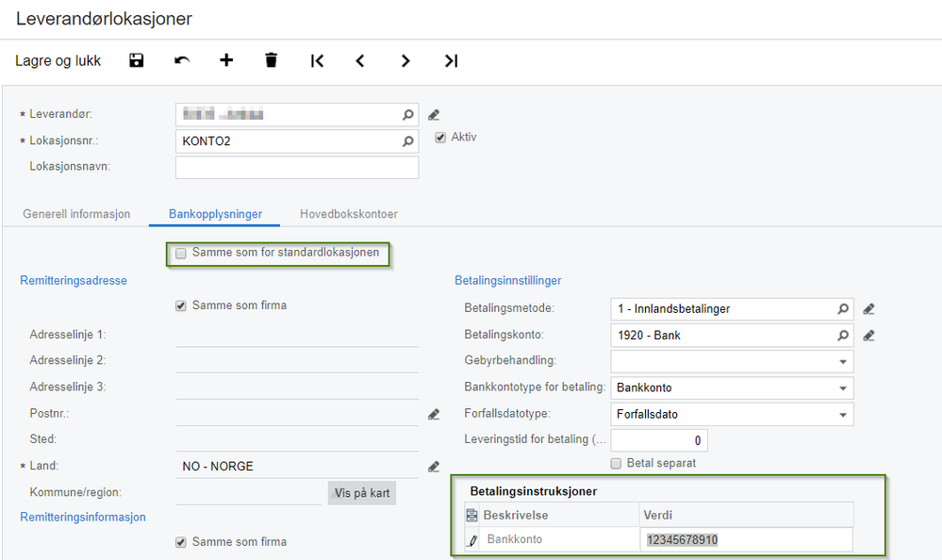Image resolution: width=942 pixels, height=560 pixels.
Task: Click the row edit pencil beside Bankkonto
Action: pos(472,540)
